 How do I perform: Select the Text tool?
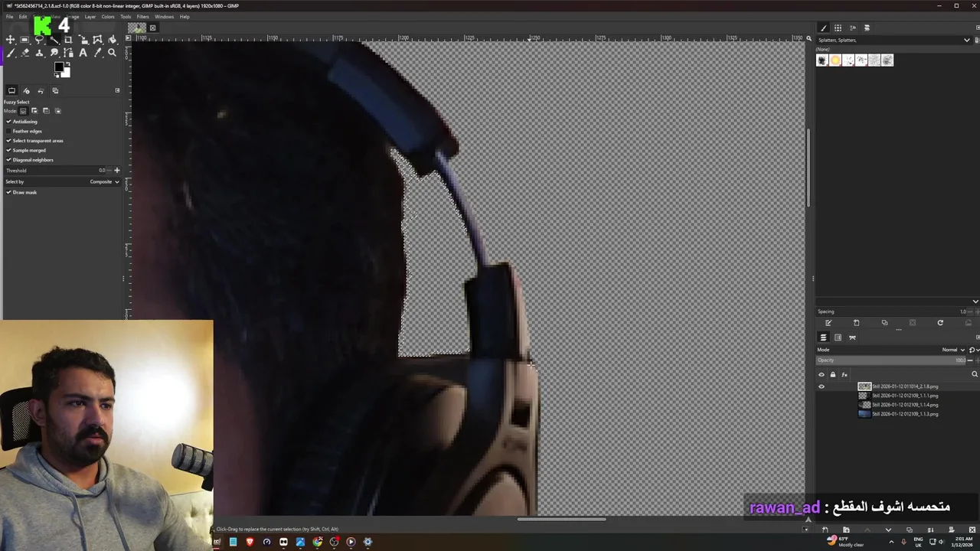click(83, 53)
